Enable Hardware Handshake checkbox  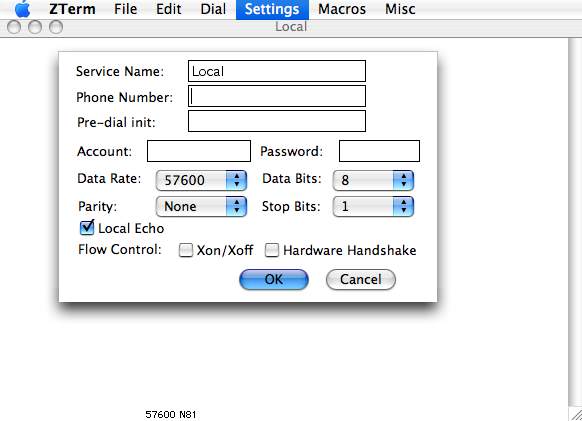tap(272, 250)
